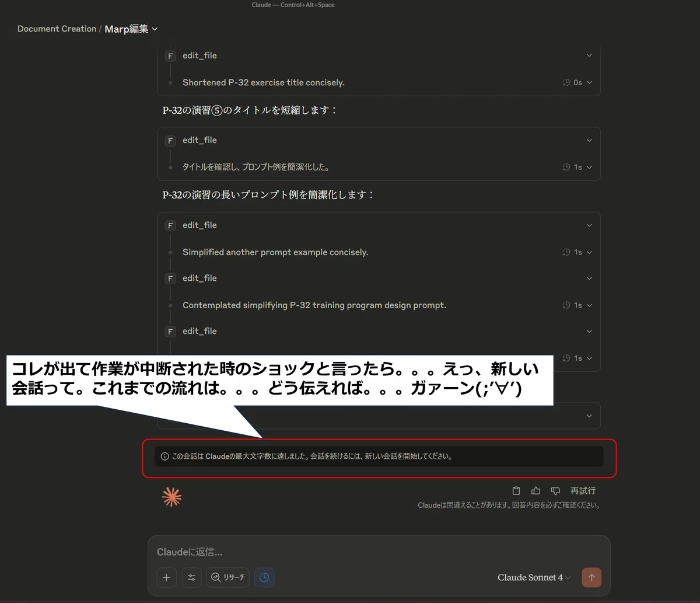700x603 pixels.
Task: Expand the 'Shortened P-32 exercise title concisely.' 0s chevron
Action: [x=589, y=82]
